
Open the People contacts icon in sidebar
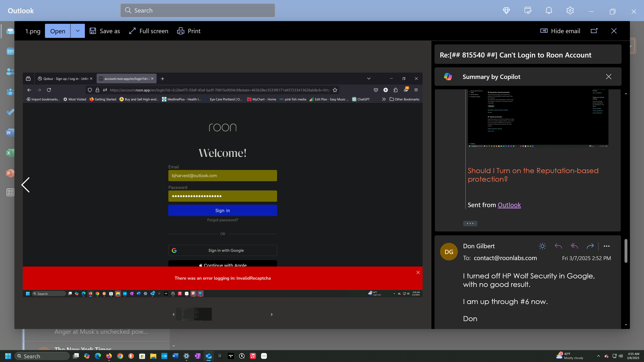[10, 72]
